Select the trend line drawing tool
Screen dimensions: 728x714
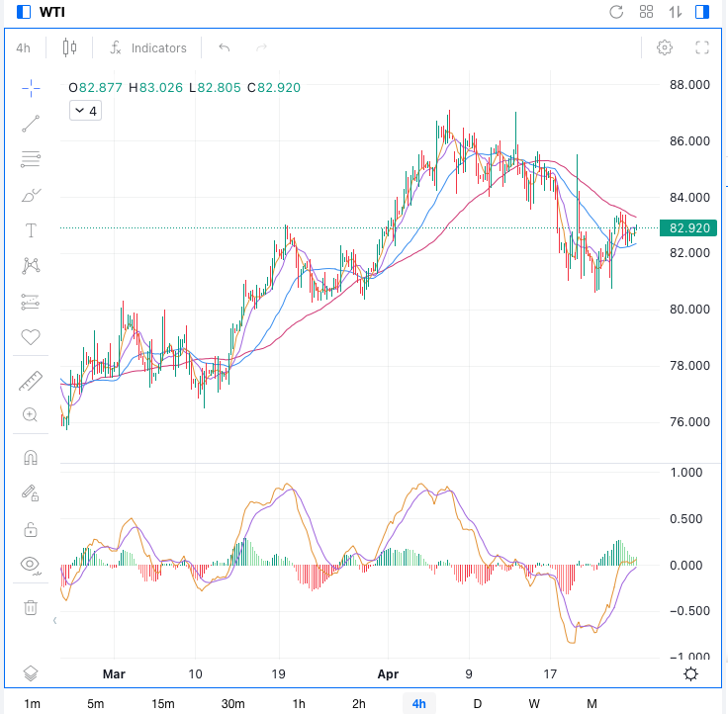[31, 124]
